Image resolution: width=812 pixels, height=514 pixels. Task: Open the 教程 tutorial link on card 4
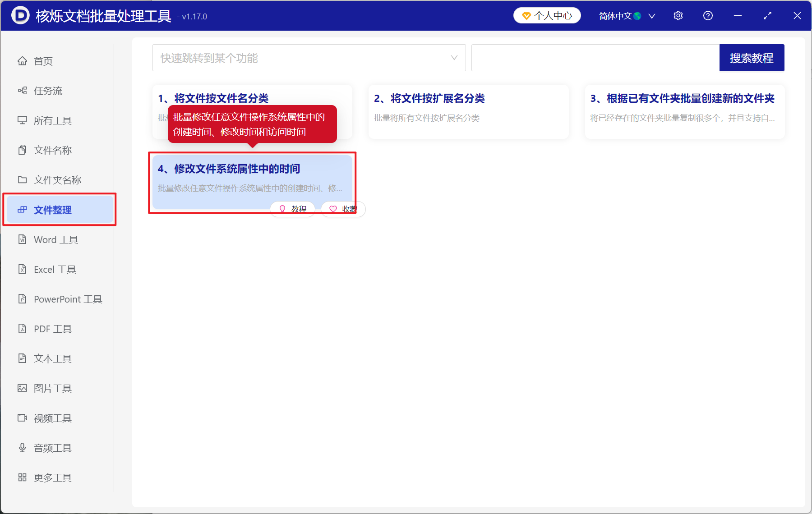292,209
